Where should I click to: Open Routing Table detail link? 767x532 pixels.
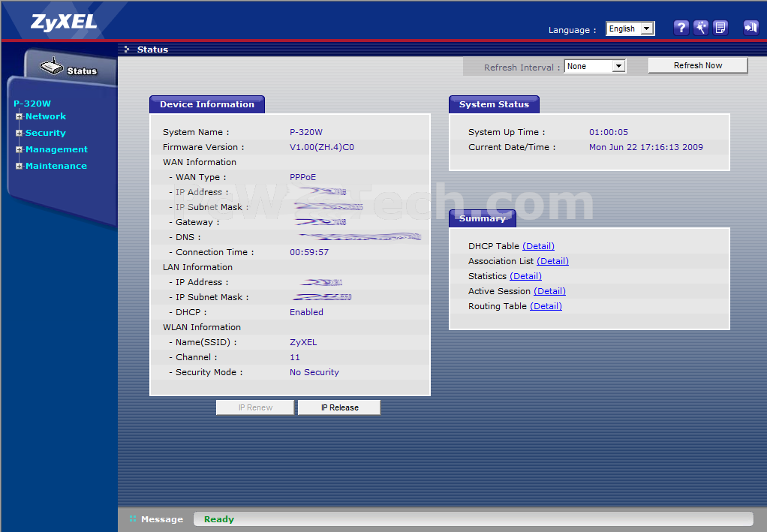pos(546,306)
